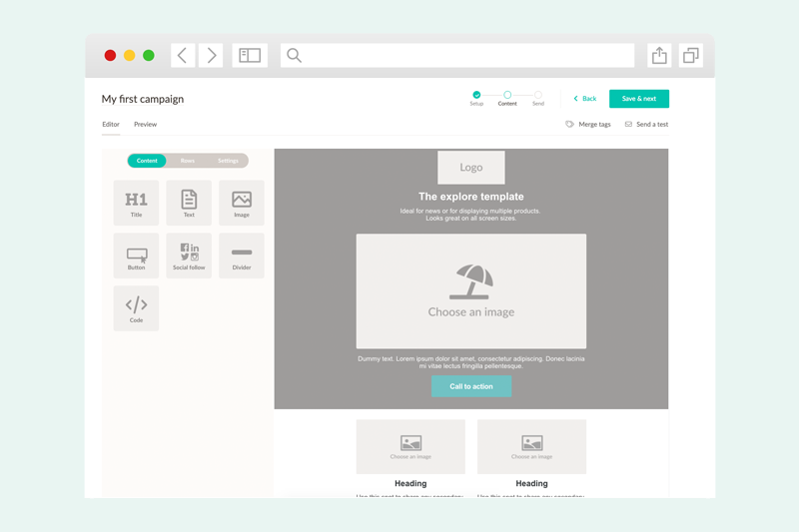Click the yellow minimize window button
Viewport: 799px width, 532px height.
pos(130,55)
